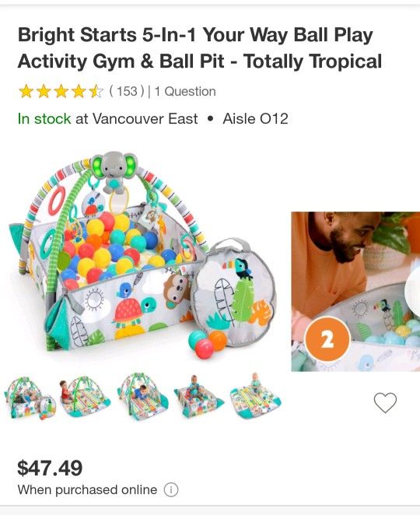
Task: Select third thumbnail with baby under arch
Action: click(x=142, y=398)
